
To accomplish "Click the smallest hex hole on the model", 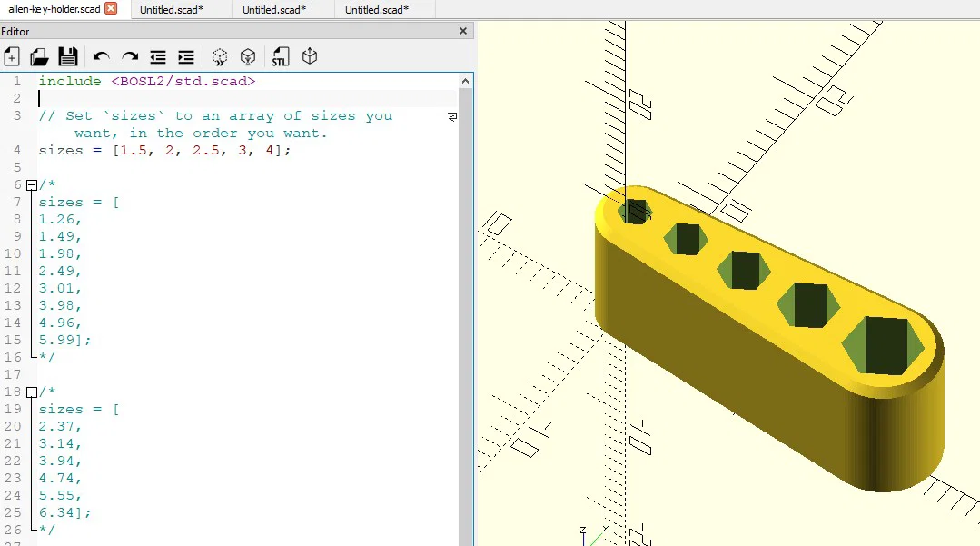I will tap(635, 212).
